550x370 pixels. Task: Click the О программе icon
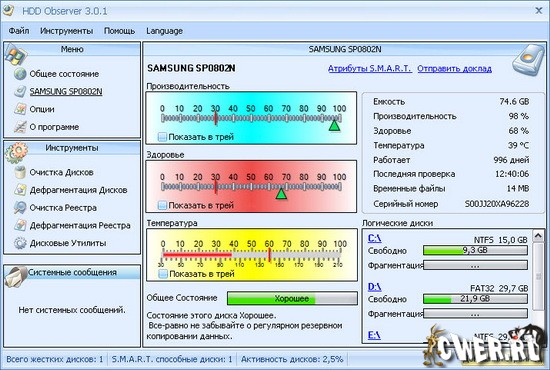[20, 127]
